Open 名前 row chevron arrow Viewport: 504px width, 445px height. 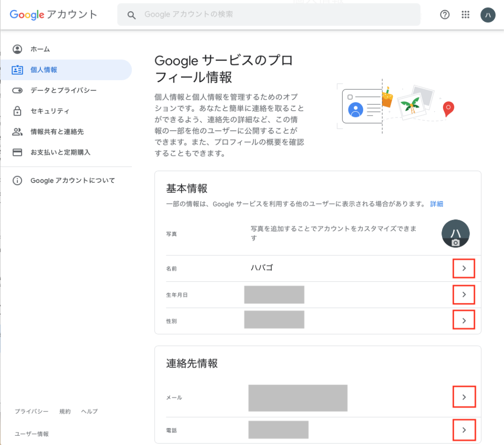click(464, 268)
